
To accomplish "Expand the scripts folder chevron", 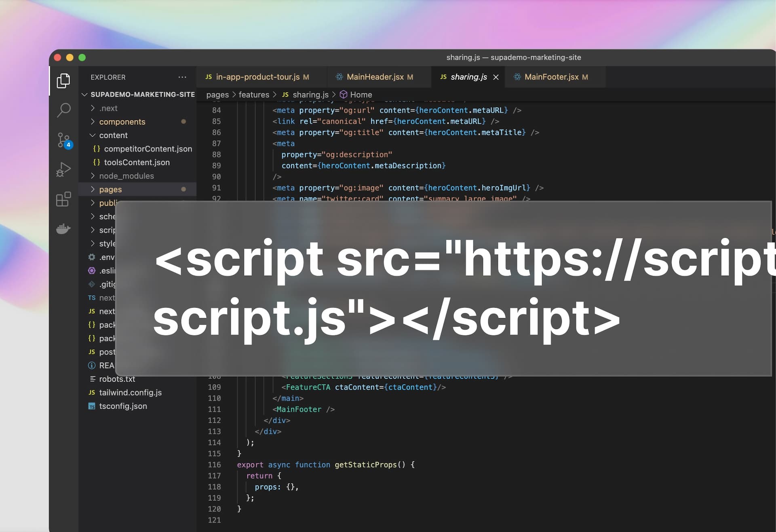I will click(x=93, y=230).
